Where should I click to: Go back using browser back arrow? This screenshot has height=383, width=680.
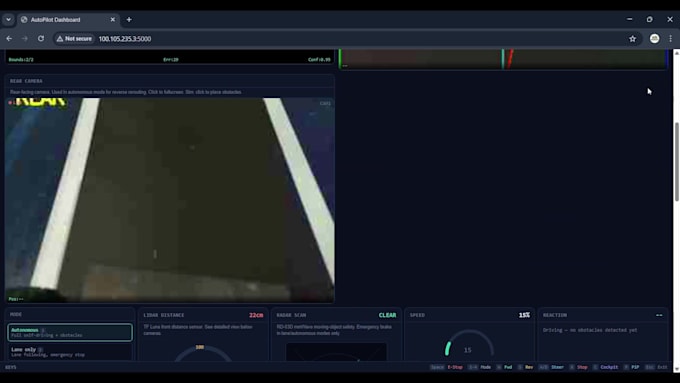(x=9, y=39)
